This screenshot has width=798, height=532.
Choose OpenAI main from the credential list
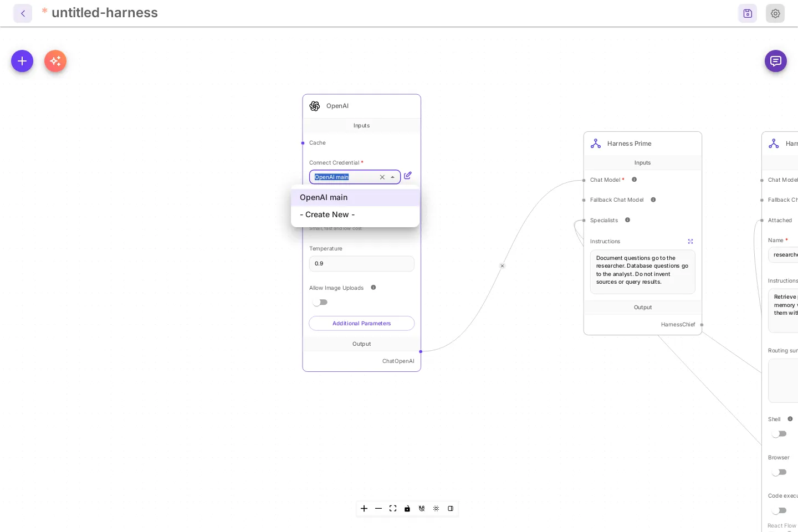[355, 197]
